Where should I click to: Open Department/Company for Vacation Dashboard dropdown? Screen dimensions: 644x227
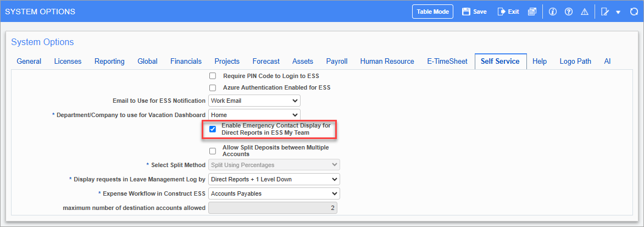(x=254, y=115)
